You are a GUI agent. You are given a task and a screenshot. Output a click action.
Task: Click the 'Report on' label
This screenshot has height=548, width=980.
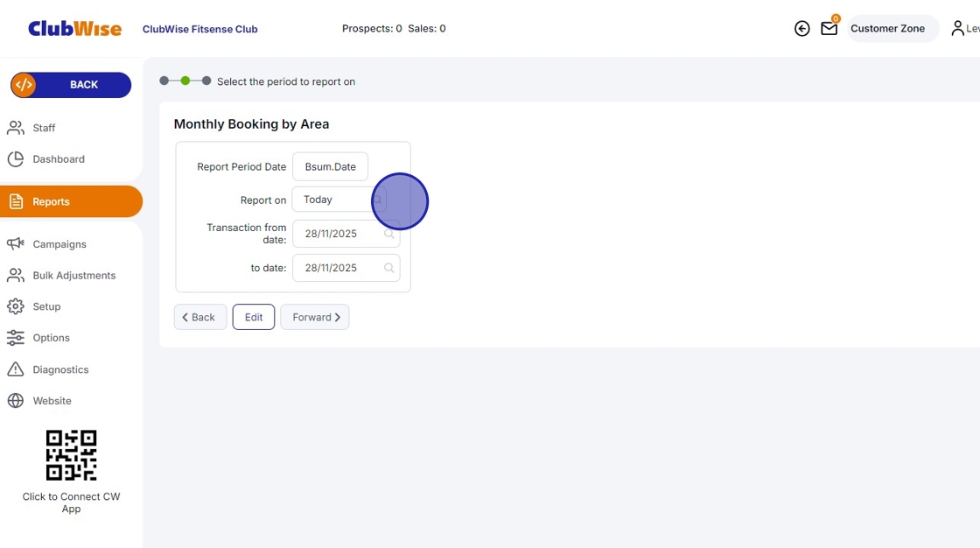coord(263,200)
